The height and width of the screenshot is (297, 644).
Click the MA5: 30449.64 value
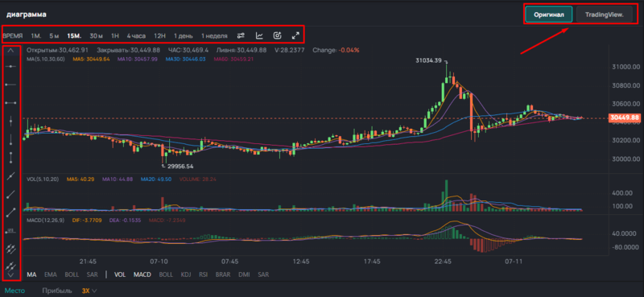(x=91, y=59)
